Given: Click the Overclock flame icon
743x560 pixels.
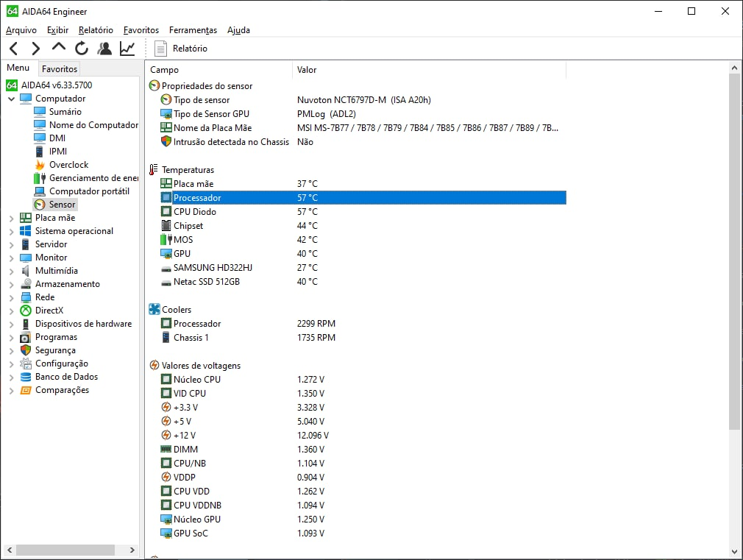Looking at the screenshot, I should pos(40,165).
